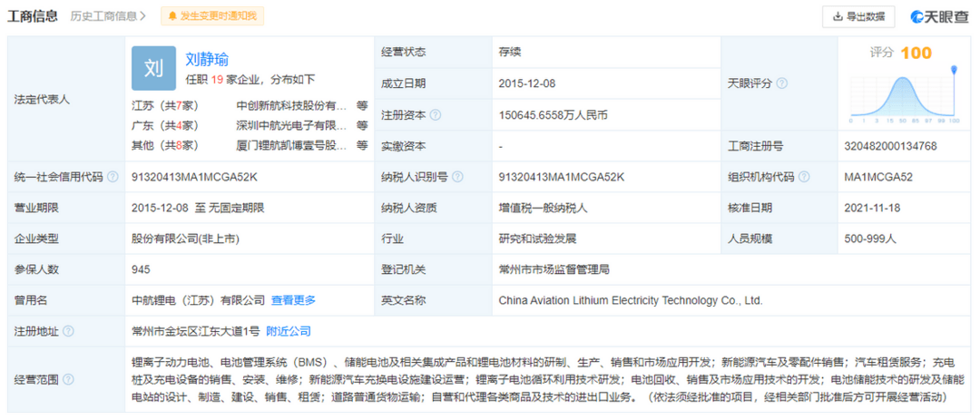Viewport: 980px width, 420px height.
Task: Click industry value 研究和试验发展
Action: 537,239
